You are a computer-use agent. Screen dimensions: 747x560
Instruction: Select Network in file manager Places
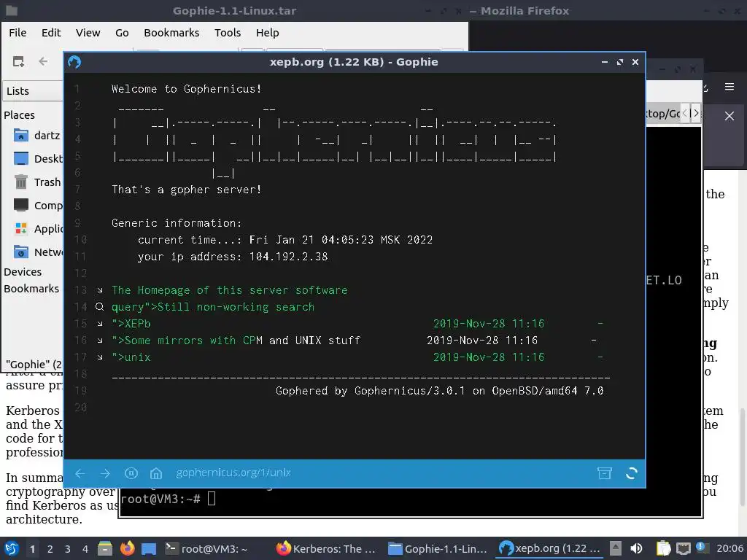coord(38,252)
